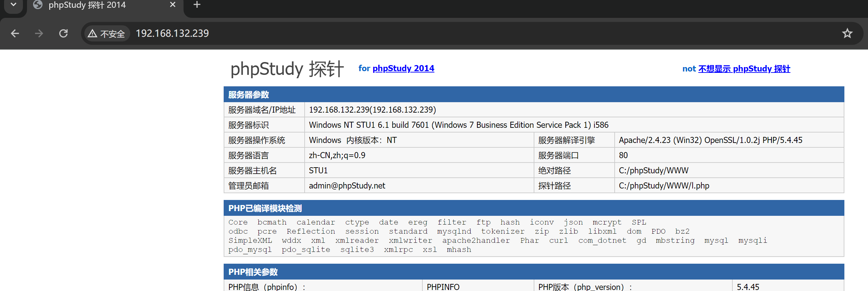868x291 pixels.
Task: Click the SimpleXML module name
Action: tap(250, 240)
